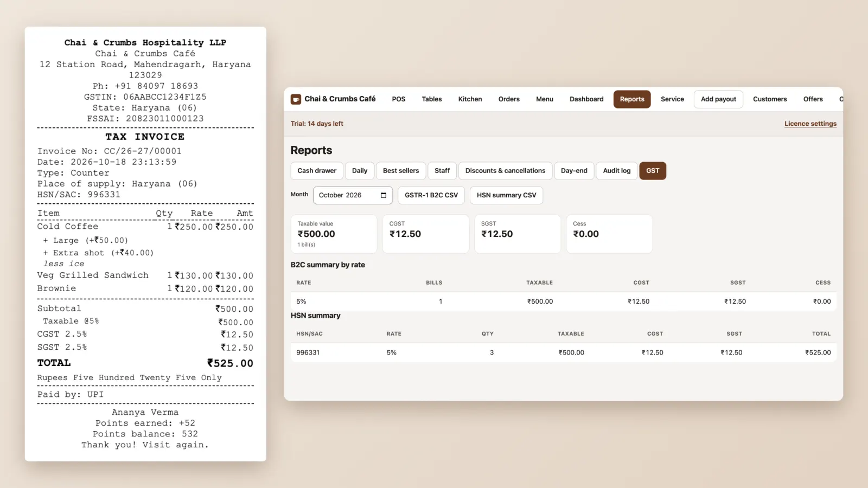Download the GSTR-1 B2C CSV

tap(431, 195)
